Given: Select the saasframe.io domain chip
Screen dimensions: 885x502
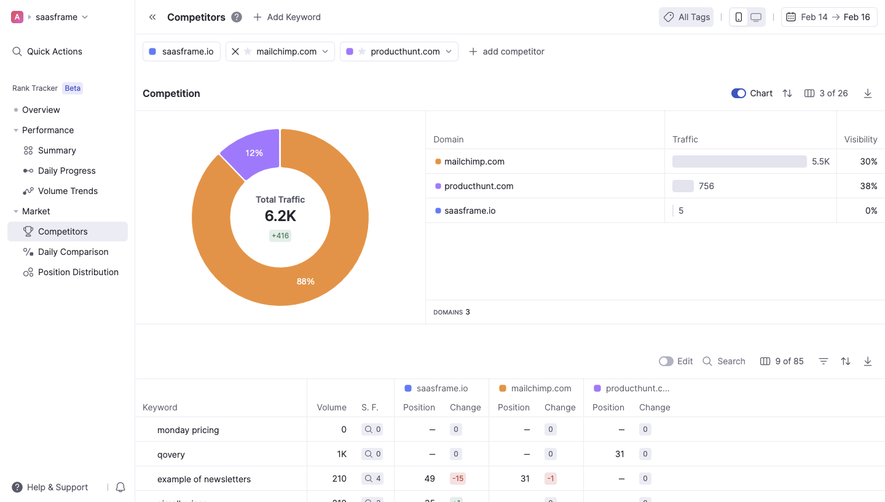Looking at the screenshot, I should tap(181, 51).
